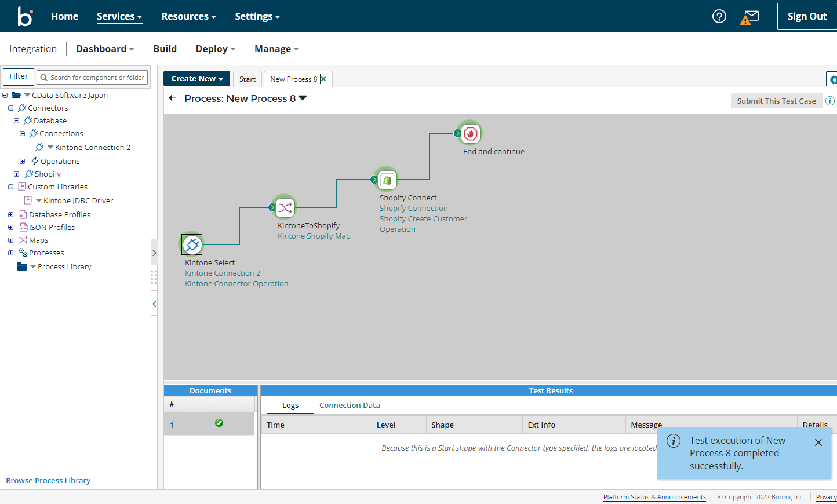The width and height of the screenshot is (837, 504).
Task: Open Browse Process Library link
Action: [48, 480]
